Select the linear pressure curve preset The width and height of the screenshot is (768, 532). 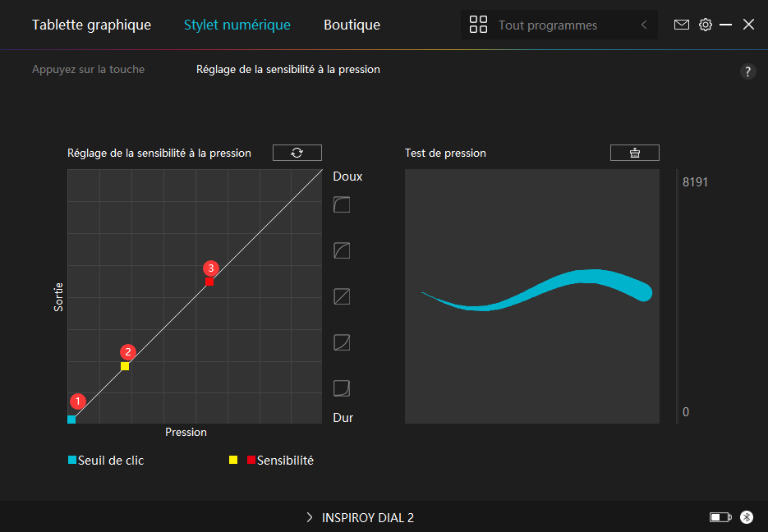tap(342, 296)
